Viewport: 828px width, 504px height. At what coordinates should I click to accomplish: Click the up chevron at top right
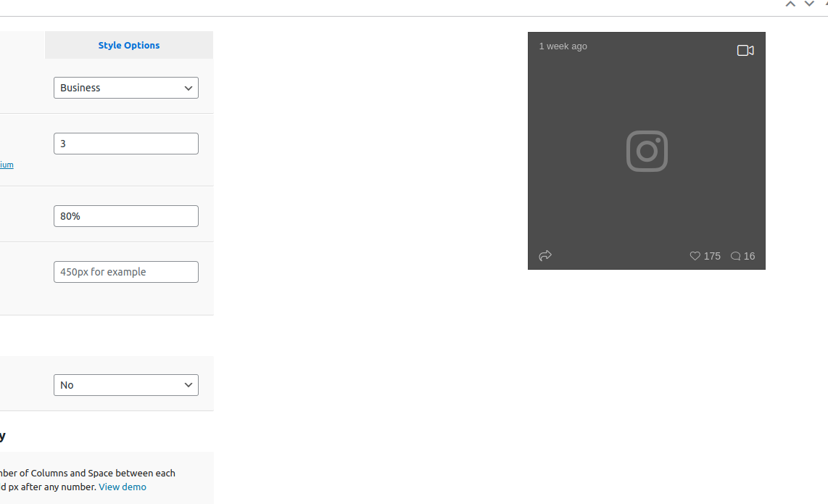click(x=790, y=4)
